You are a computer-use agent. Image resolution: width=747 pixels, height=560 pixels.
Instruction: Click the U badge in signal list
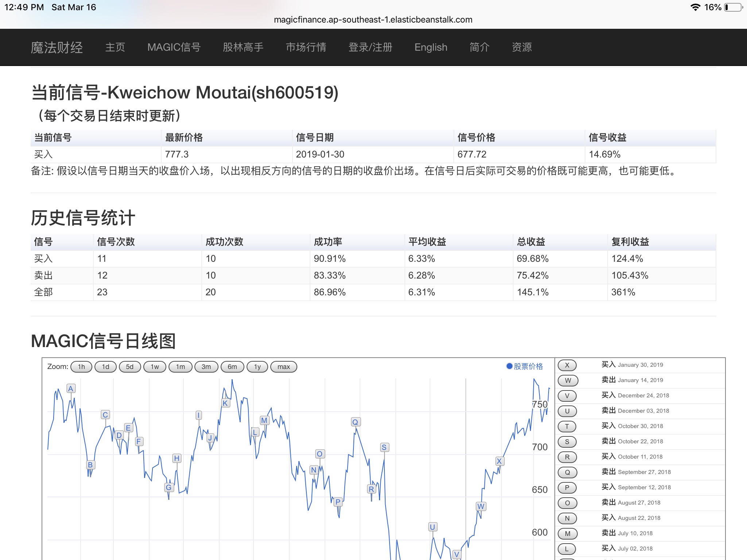point(567,411)
